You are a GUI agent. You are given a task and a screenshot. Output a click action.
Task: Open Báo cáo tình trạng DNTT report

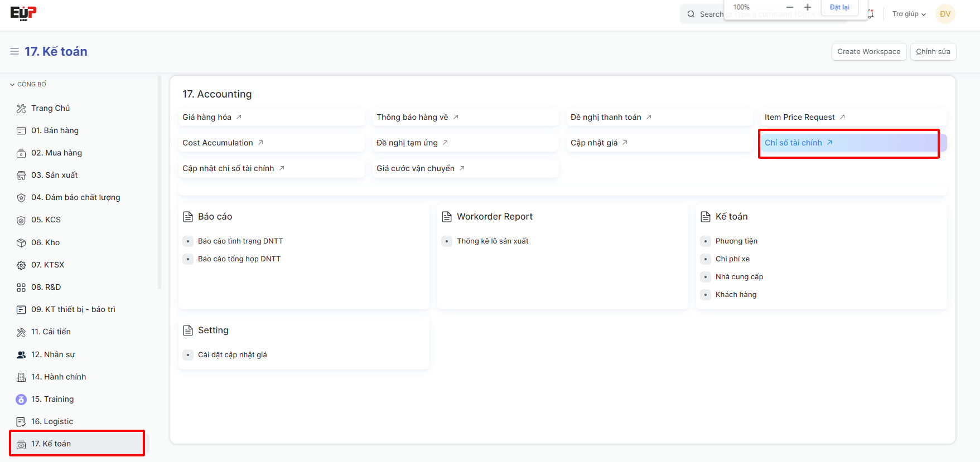coord(240,241)
